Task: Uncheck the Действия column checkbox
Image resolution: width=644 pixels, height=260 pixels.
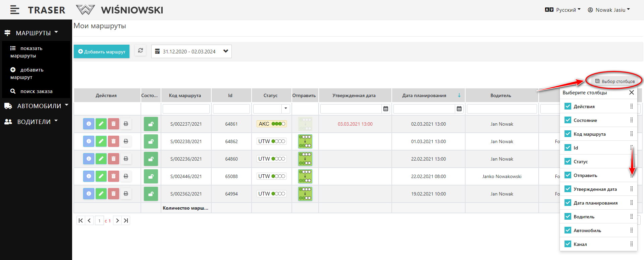Action: [568, 106]
